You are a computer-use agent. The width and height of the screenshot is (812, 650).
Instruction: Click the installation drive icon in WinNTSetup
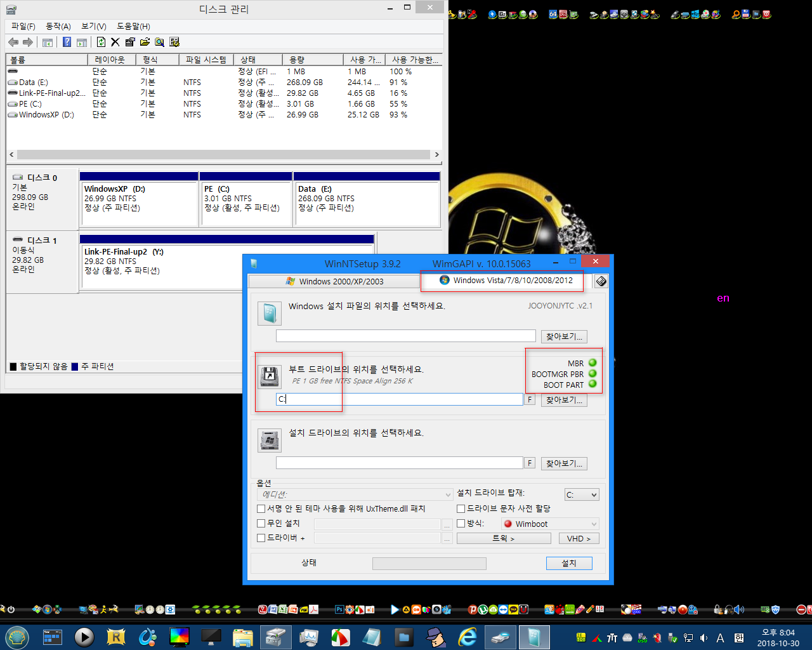[269, 440]
